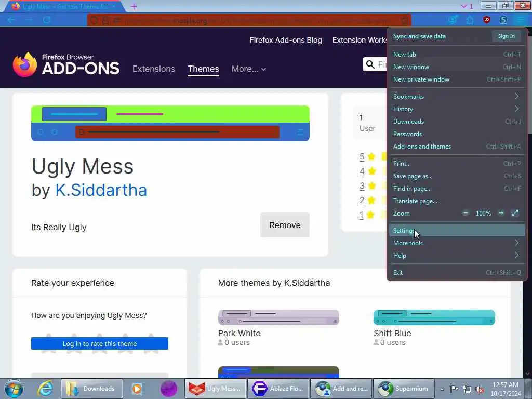Select New window from the menu
Viewport: 532px width, 399px height.
pos(457,67)
